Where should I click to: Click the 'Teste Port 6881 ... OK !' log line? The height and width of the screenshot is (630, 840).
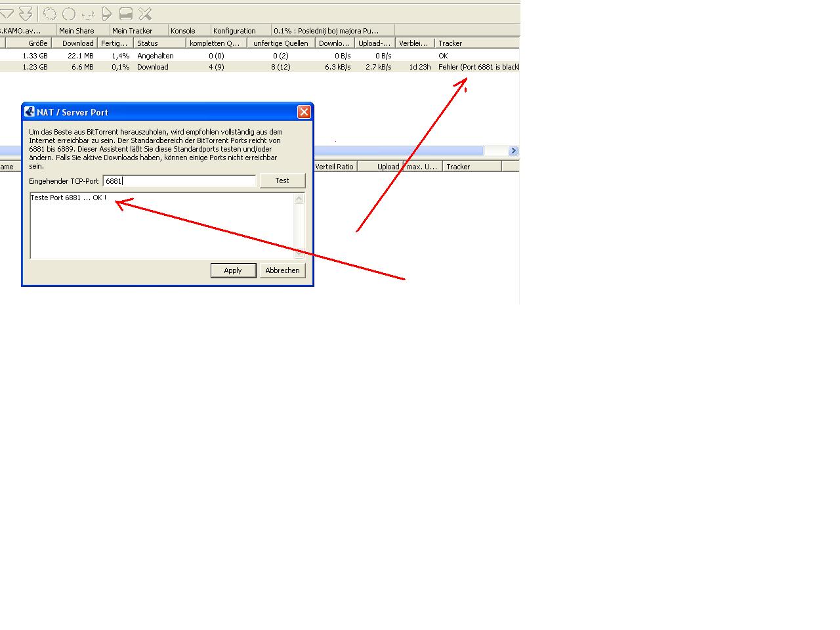pyautogui.click(x=68, y=198)
